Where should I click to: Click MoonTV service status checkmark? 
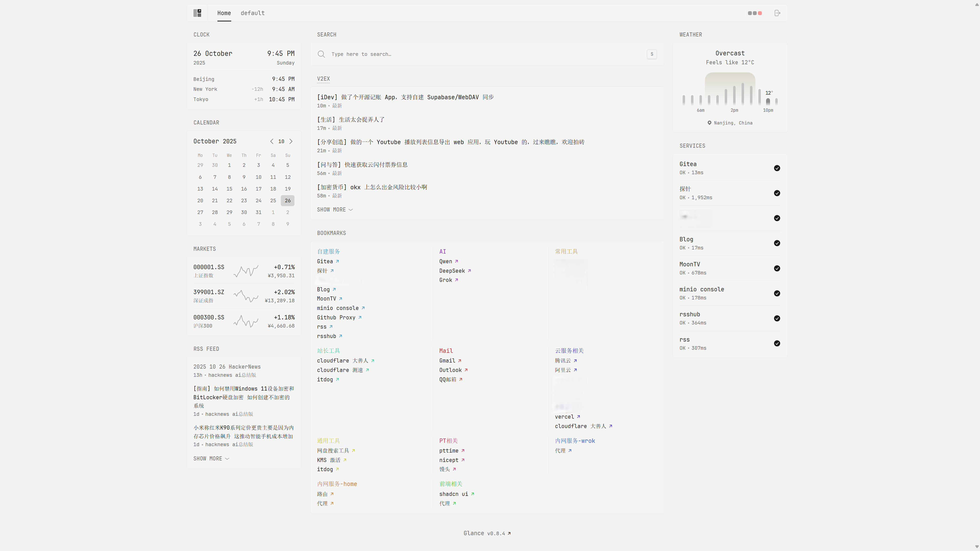777,268
